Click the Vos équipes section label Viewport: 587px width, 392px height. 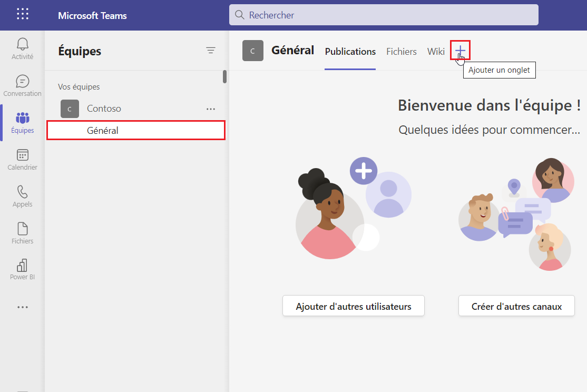[79, 87]
